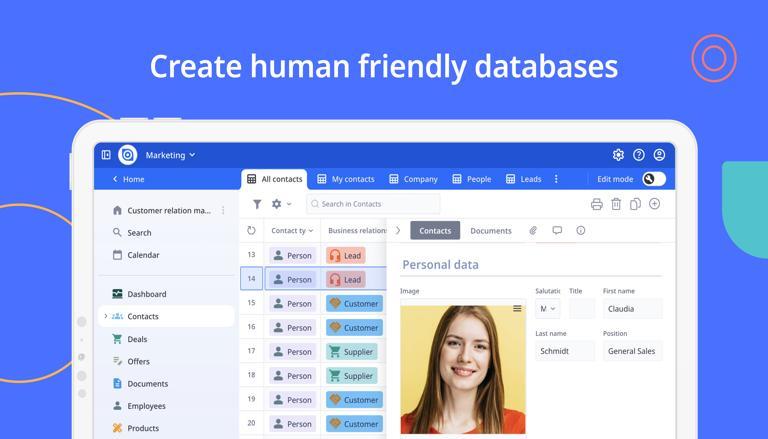The width and height of the screenshot is (768, 439).
Task: Expand the Contacts sidebar item chevron
Action: (x=106, y=316)
